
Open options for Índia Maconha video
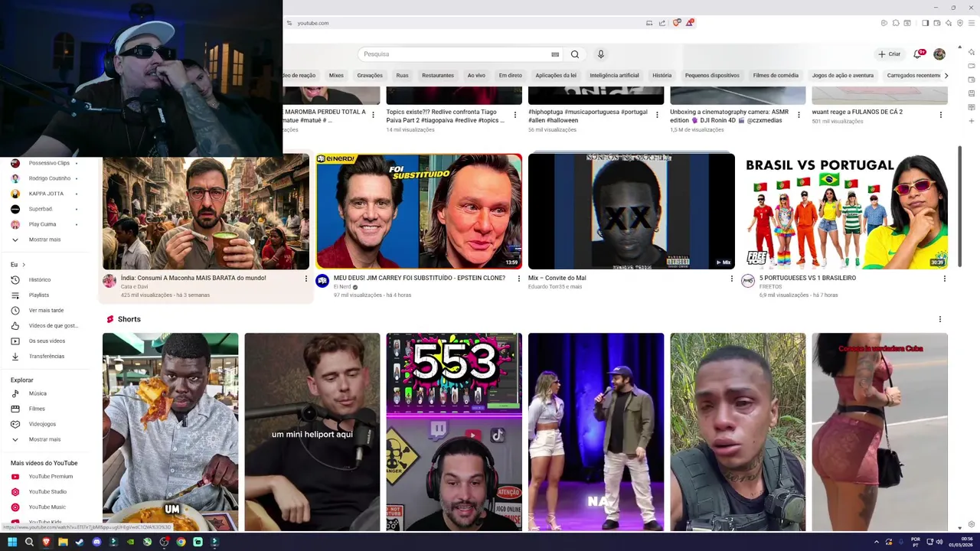tap(306, 279)
